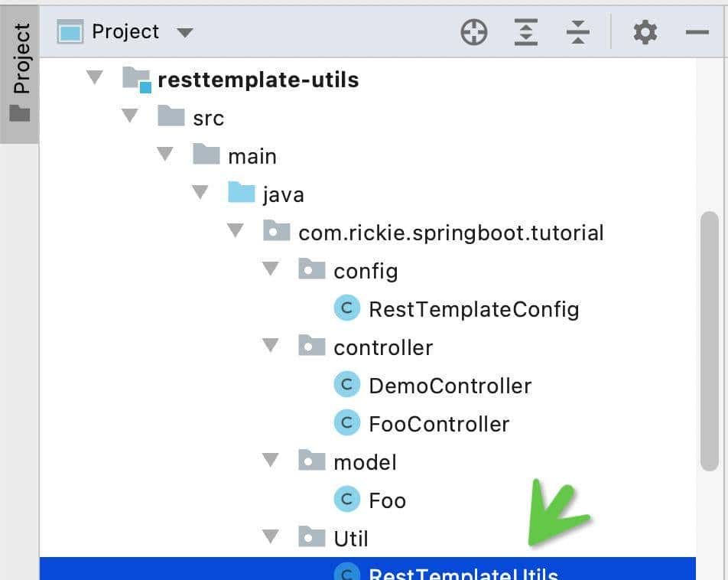Image resolution: width=728 pixels, height=580 pixels.
Task: Click the project tree vertical scrollbar
Action: [x=709, y=341]
